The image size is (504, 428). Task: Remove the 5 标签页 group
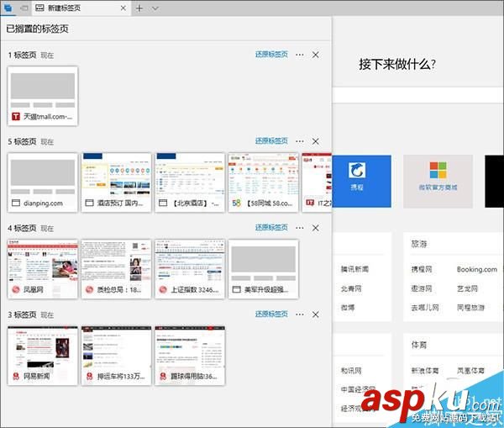[316, 141]
